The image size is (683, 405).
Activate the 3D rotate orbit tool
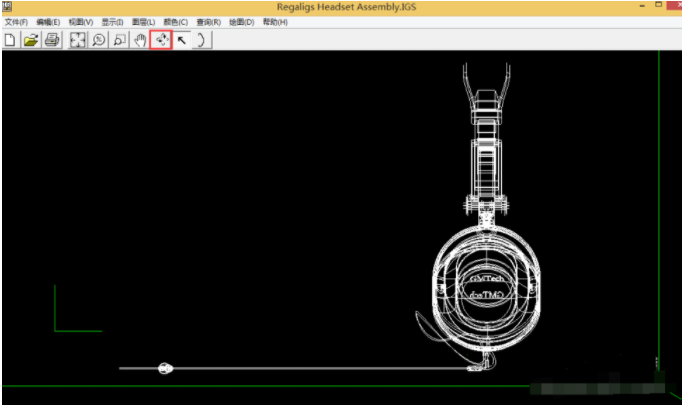(x=162, y=40)
